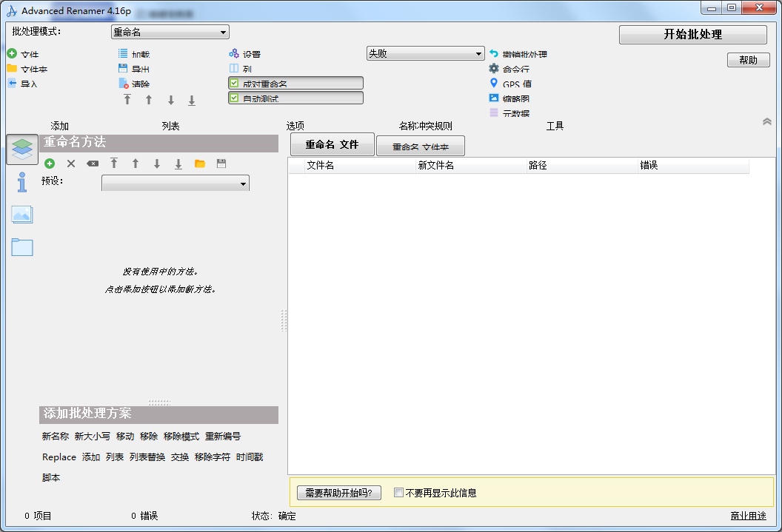782x532 pixels.
Task: Click the 撤销批处理 undo batch icon
Action: pos(494,54)
